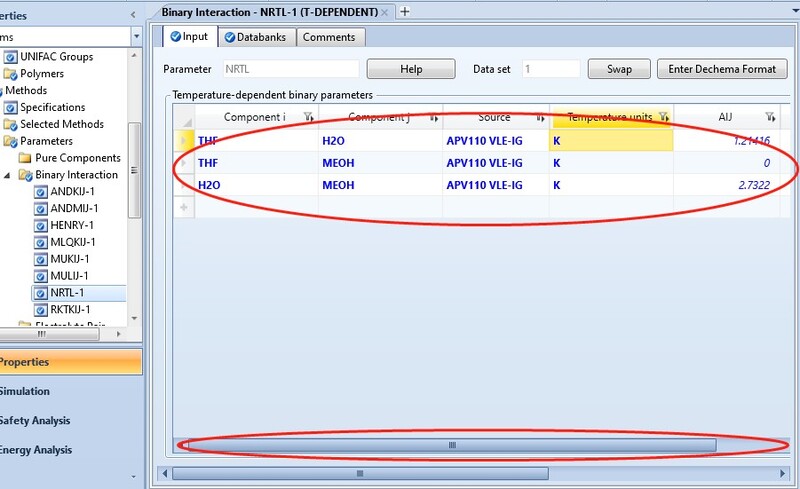Click the HENRY-1 form icon
800x489 pixels.
point(41,226)
